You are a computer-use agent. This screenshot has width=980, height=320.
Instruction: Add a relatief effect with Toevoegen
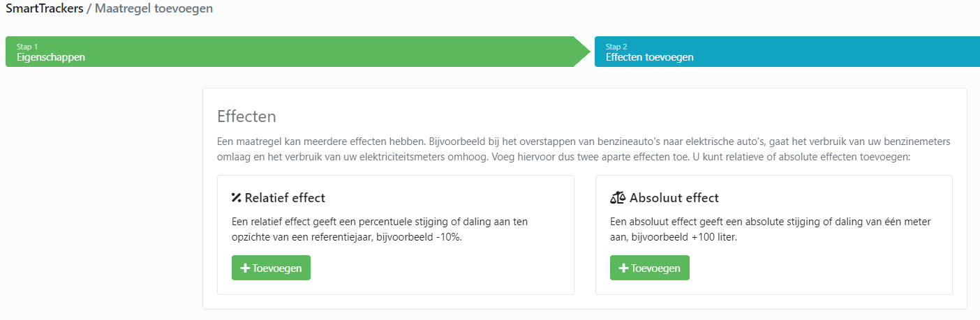pos(271,268)
